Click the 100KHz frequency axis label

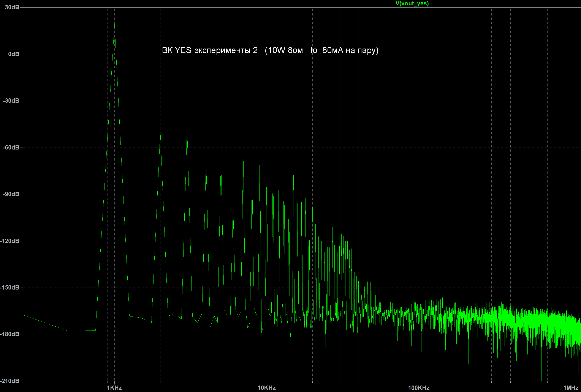pos(419,388)
